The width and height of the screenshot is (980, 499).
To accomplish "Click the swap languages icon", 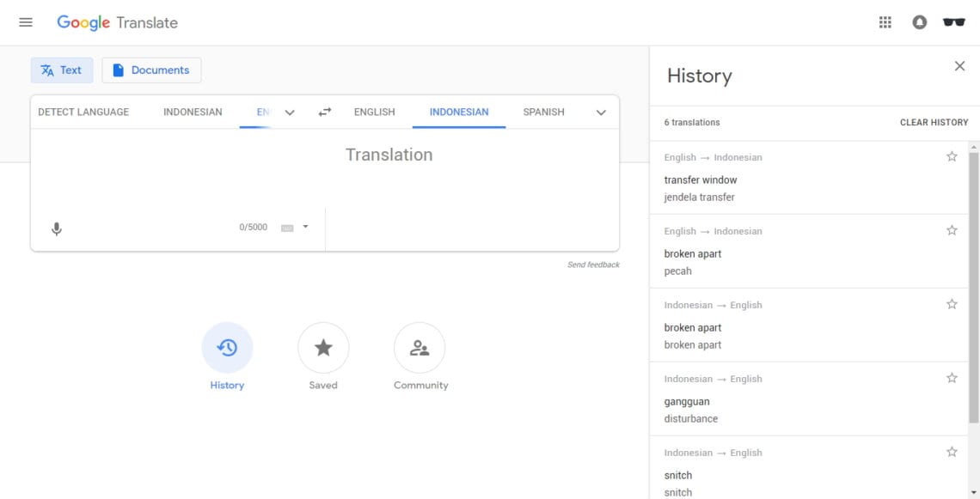I will (x=325, y=112).
